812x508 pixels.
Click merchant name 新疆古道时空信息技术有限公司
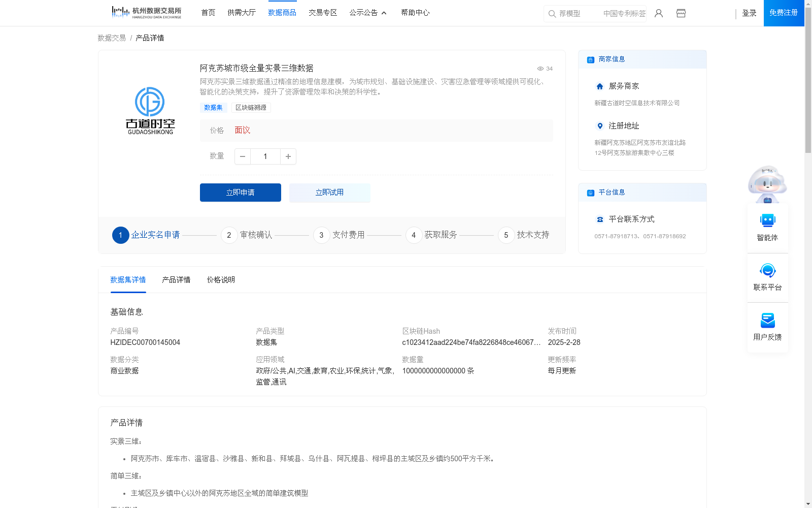pos(637,103)
